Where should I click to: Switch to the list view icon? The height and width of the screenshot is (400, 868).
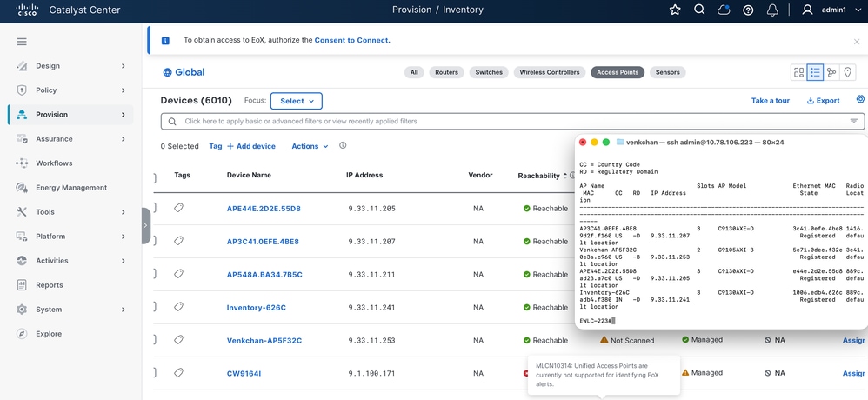(x=815, y=72)
